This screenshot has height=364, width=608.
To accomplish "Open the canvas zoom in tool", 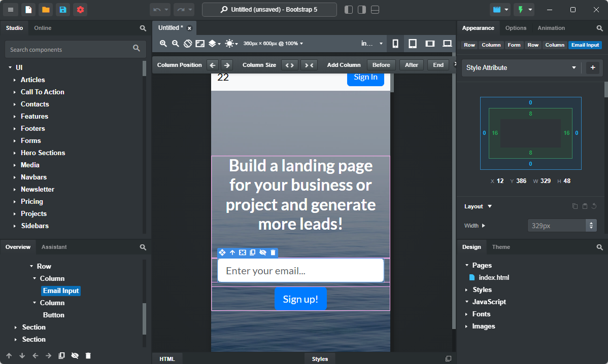I will (163, 44).
